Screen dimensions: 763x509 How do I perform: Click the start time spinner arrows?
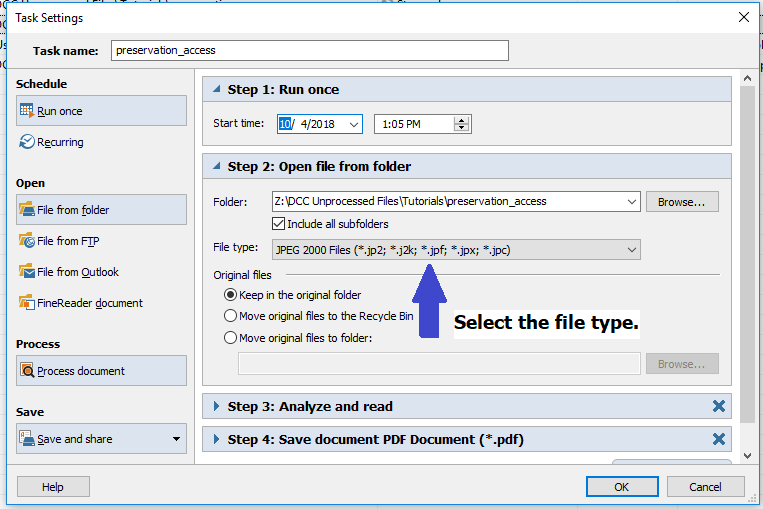(x=461, y=124)
